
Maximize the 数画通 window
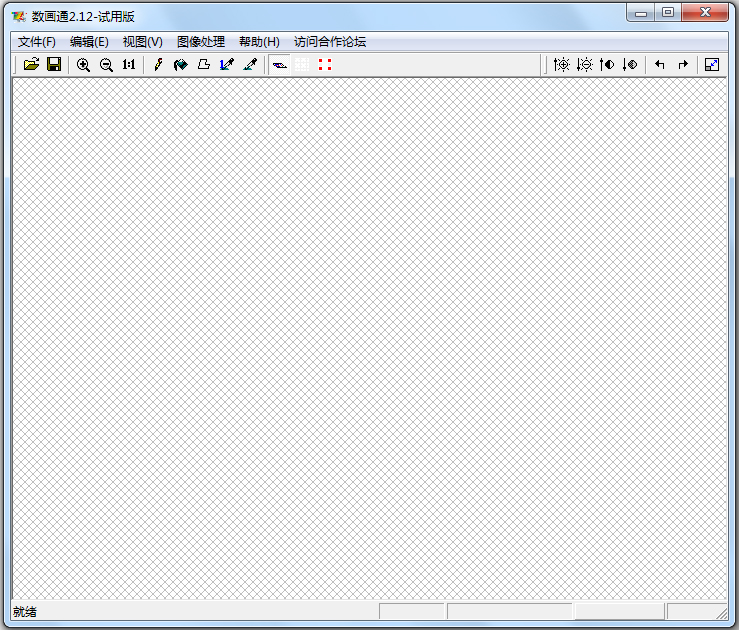[x=667, y=13]
